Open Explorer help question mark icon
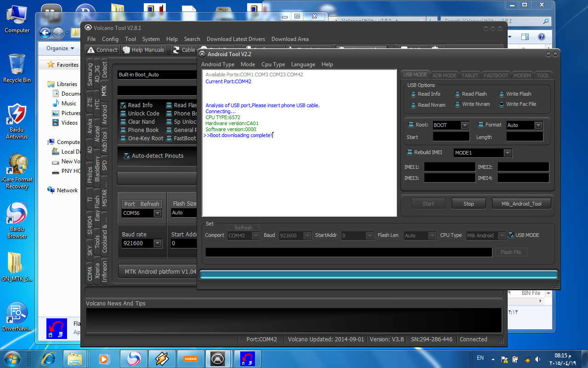This screenshot has height=368, width=588. (x=542, y=37)
